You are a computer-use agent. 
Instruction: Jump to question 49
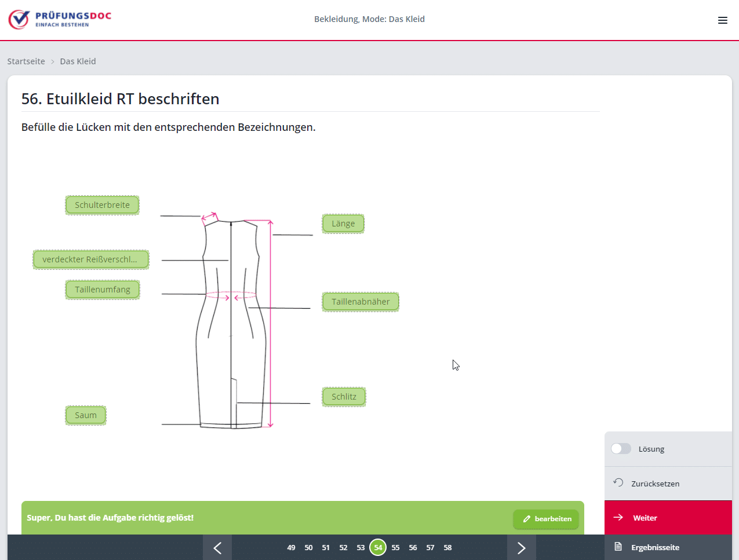[291, 548]
